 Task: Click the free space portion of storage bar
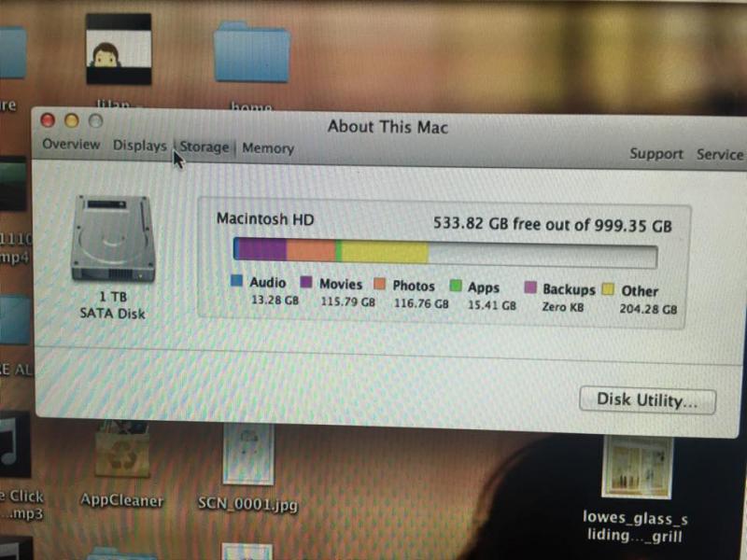click(x=543, y=255)
